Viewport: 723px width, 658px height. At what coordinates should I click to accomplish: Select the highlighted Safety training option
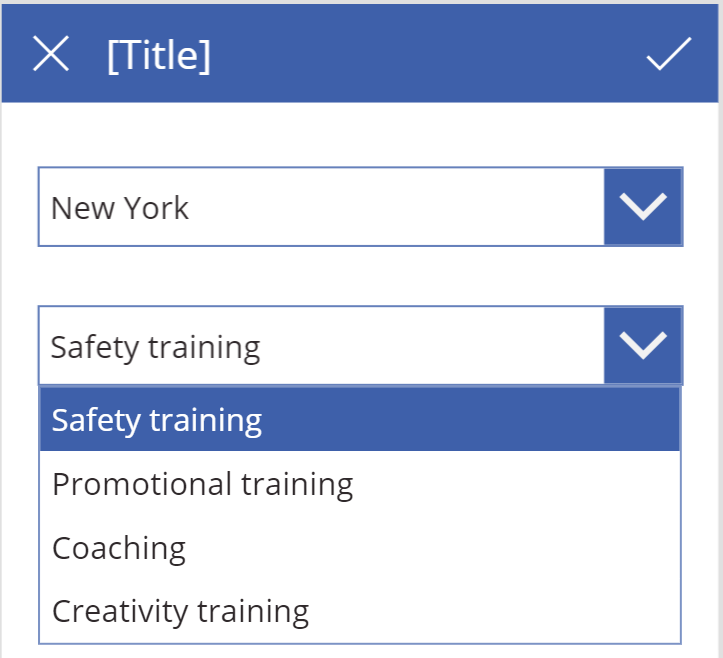click(x=360, y=419)
